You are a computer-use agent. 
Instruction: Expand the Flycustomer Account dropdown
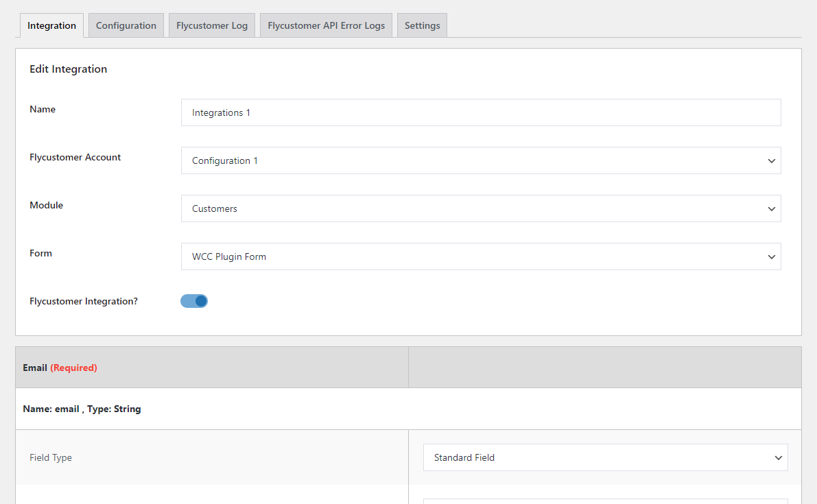coord(480,160)
